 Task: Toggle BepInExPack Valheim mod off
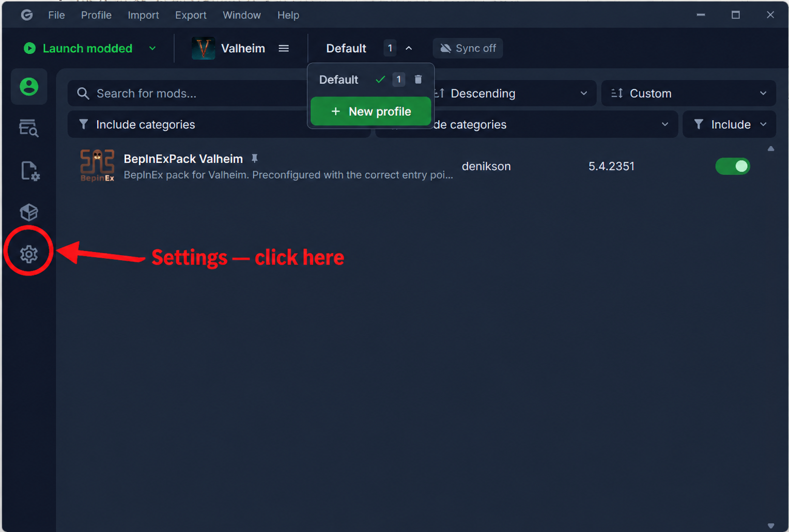click(732, 166)
